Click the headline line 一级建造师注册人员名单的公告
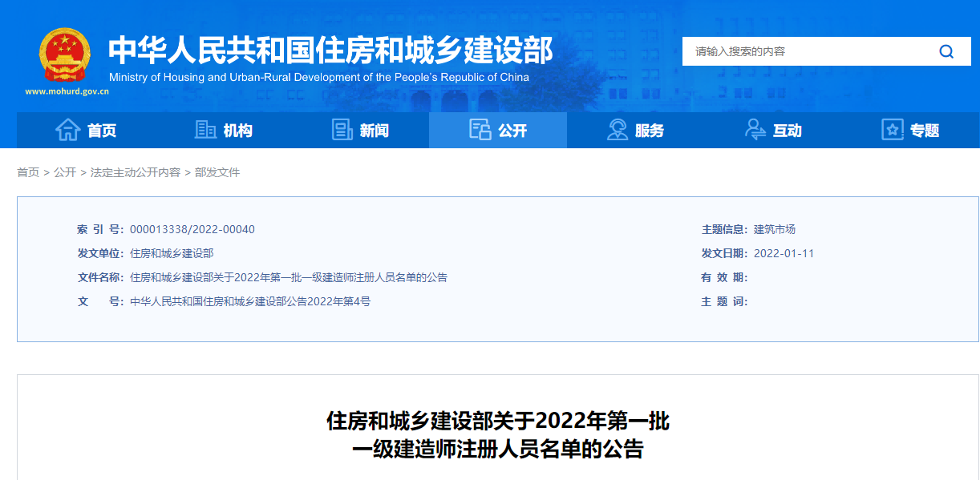 point(498,450)
